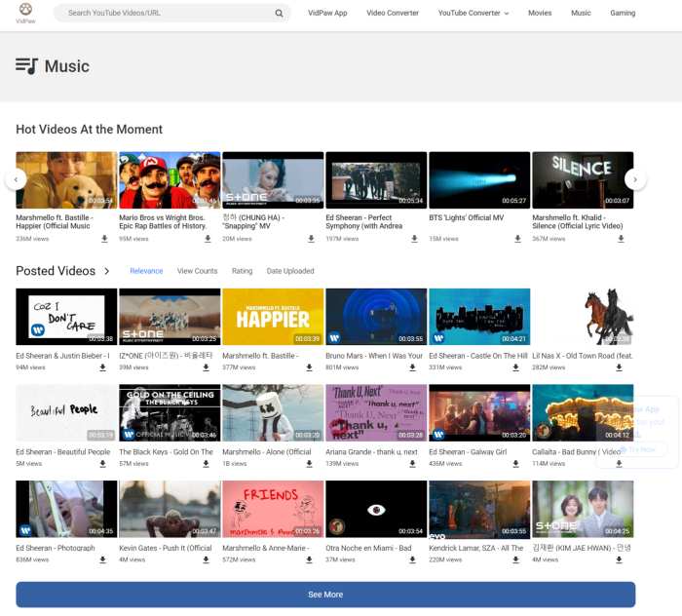Viewport: 682px width, 616px height.
Task: Download Marshmello ft. Bastille 377M views video
Action: (309, 367)
